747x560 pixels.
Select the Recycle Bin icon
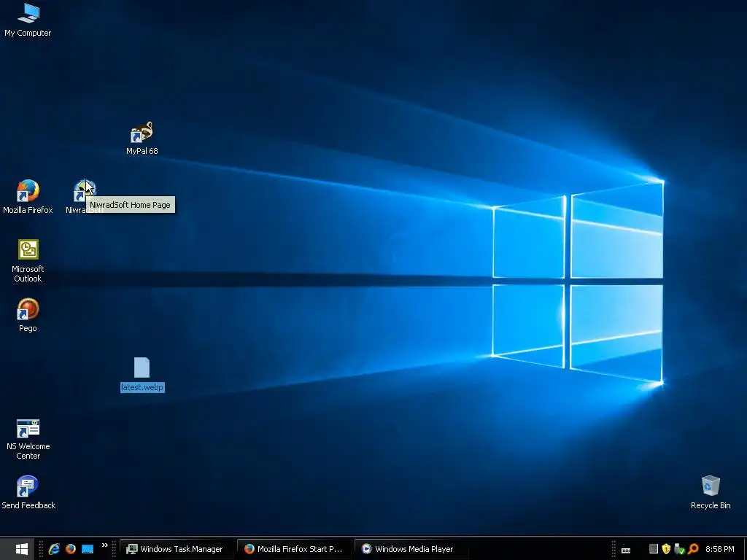pos(711,486)
